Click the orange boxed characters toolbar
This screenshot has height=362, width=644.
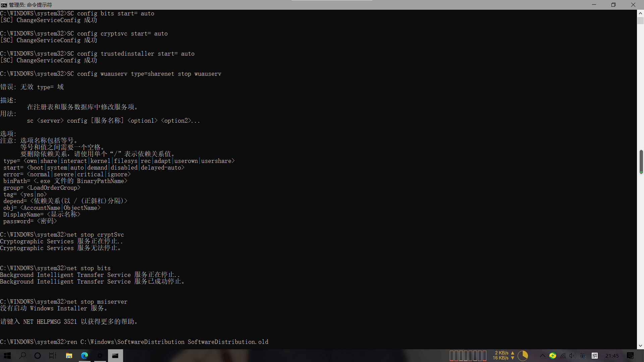(x=468, y=356)
